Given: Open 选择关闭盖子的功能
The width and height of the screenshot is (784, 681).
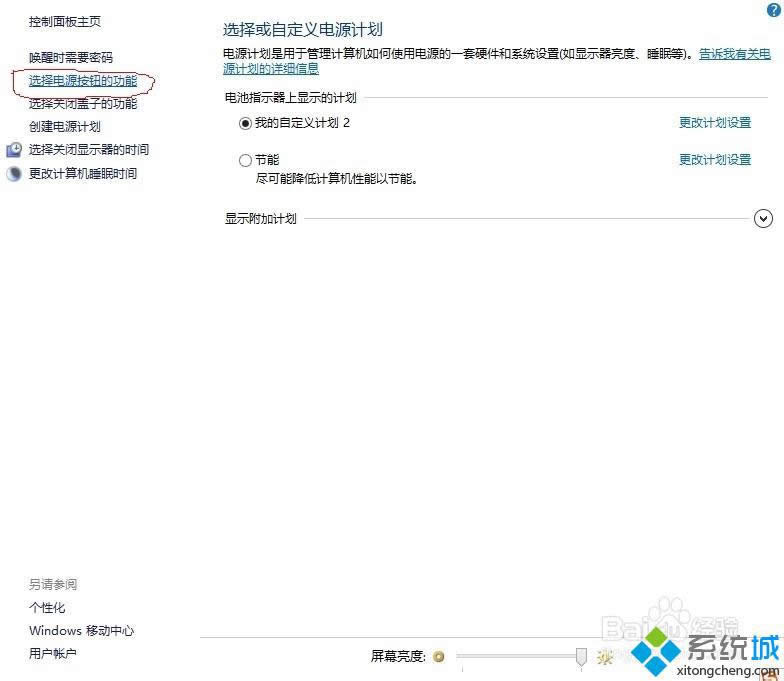Looking at the screenshot, I should (x=83, y=104).
